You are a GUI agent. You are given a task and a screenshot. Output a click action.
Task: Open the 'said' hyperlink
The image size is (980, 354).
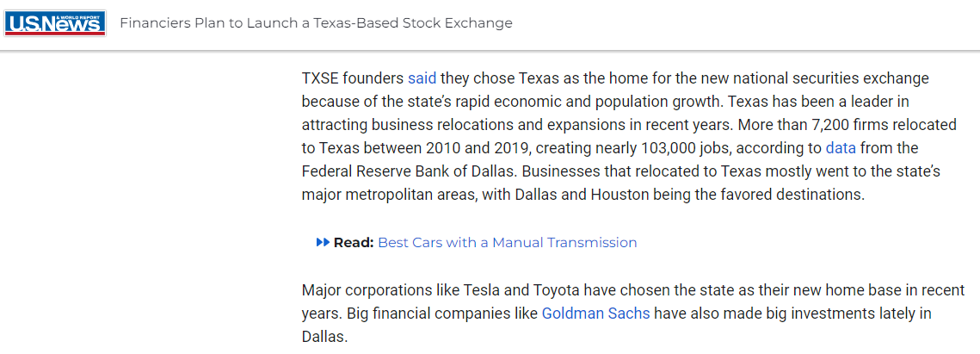click(422, 78)
